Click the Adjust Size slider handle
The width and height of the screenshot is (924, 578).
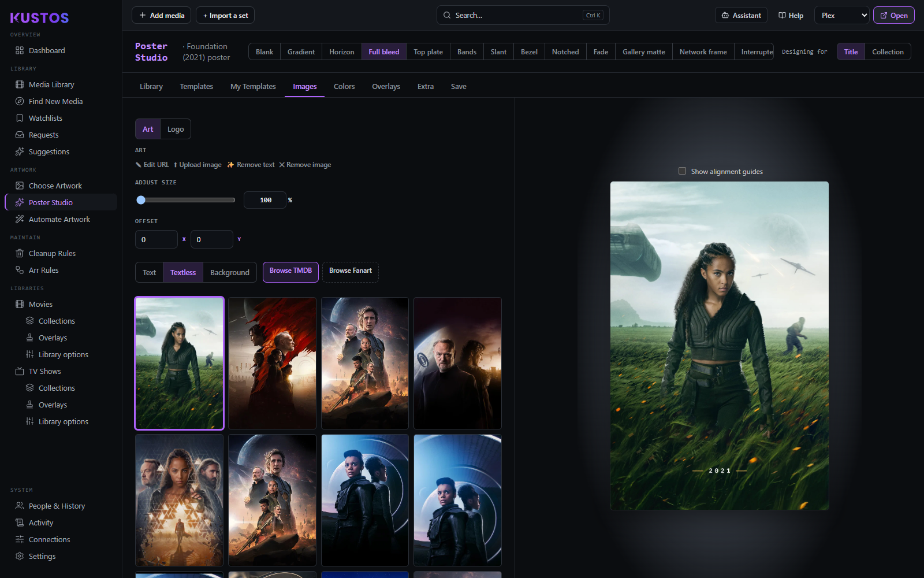[x=141, y=200]
